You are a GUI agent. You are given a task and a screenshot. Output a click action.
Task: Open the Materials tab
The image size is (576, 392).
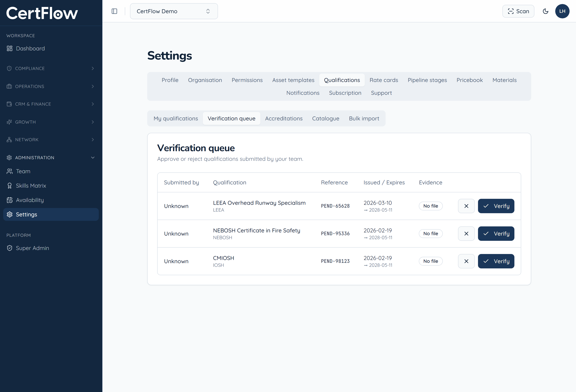point(505,80)
